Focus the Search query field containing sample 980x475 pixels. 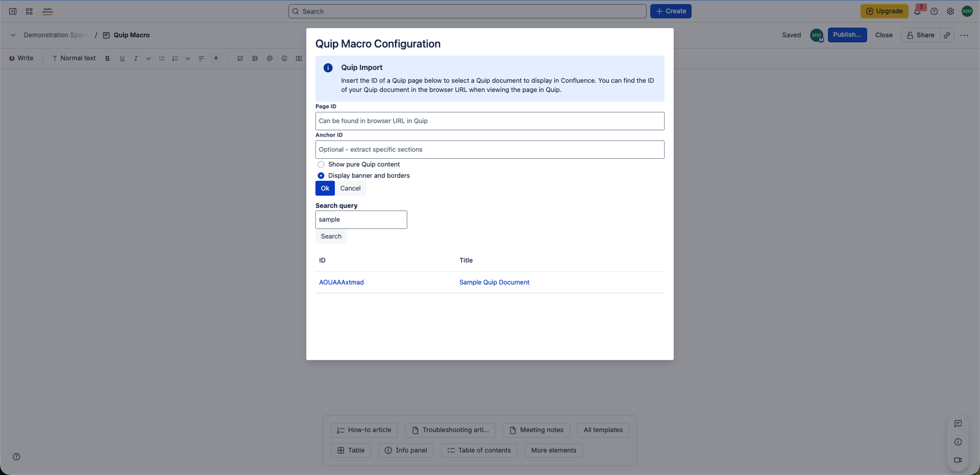click(x=361, y=220)
